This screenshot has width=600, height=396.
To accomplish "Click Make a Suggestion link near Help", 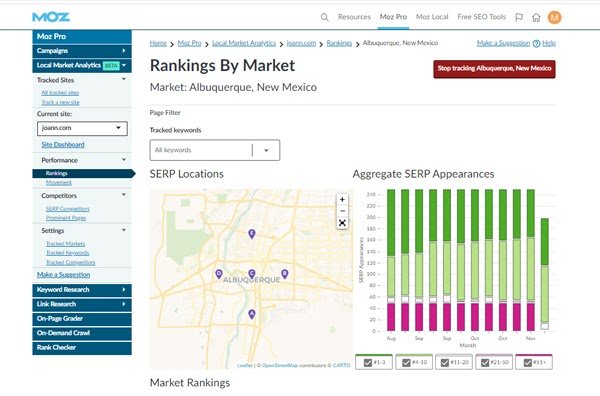I will [503, 43].
